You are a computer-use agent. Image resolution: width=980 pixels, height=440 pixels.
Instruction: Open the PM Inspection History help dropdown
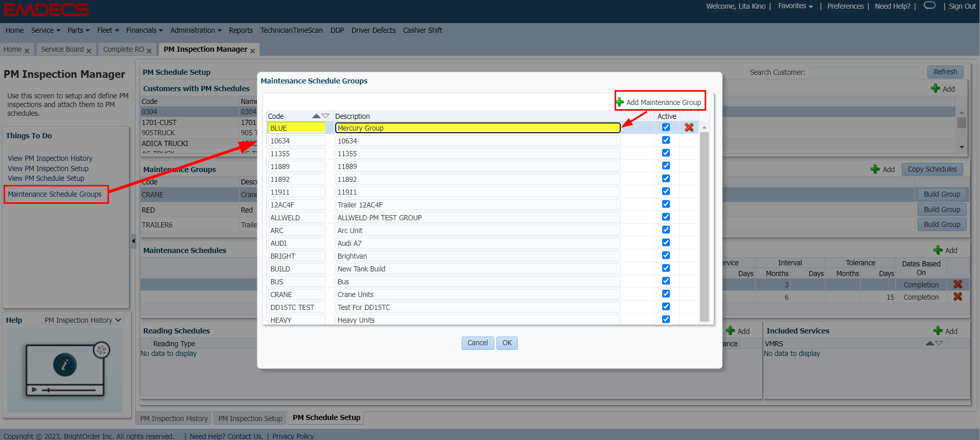pyautogui.click(x=82, y=320)
